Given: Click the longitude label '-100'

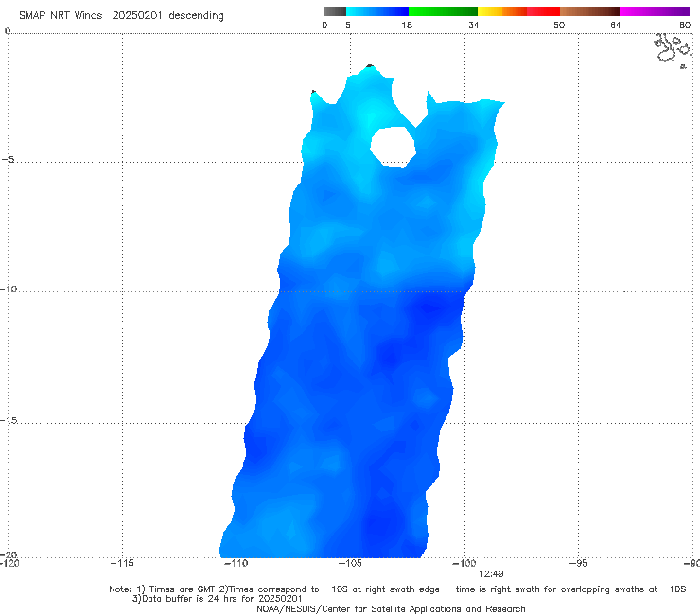Looking at the screenshot, I should point(464,563).
